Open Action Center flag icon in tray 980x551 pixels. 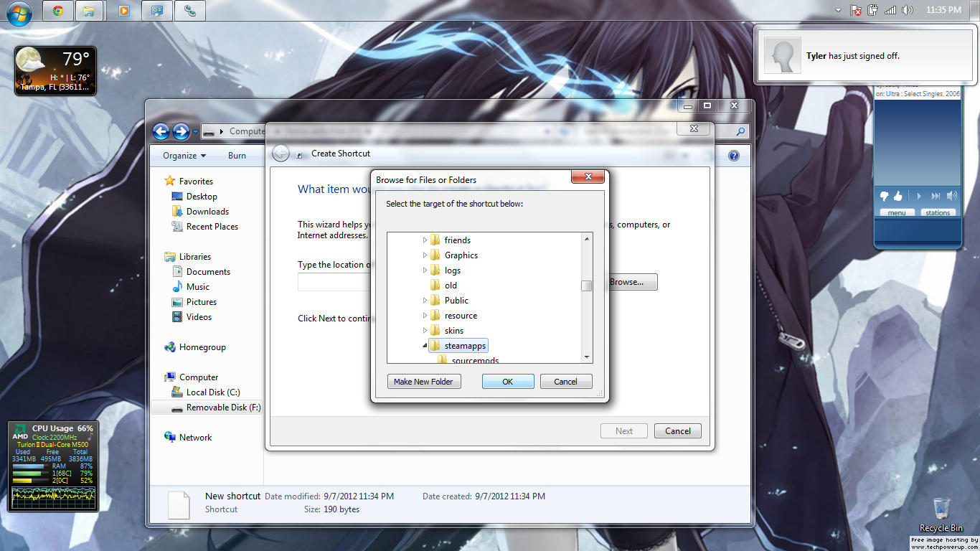coord(856,10)
